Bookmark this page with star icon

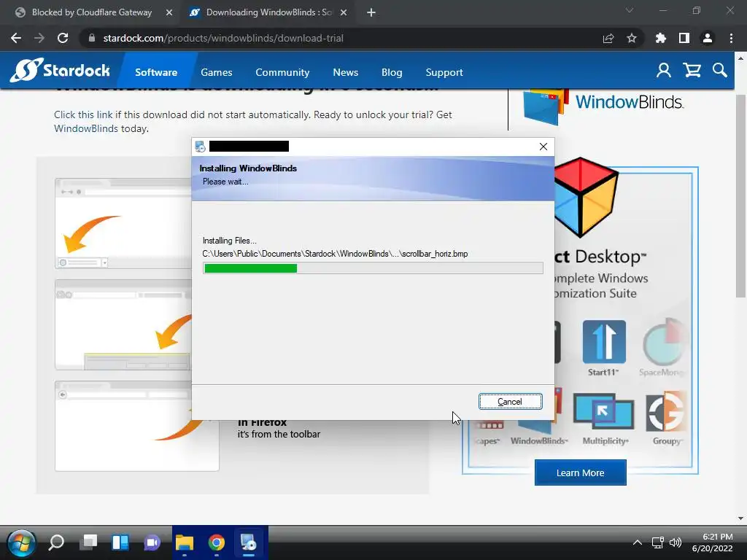click(632, 38)
